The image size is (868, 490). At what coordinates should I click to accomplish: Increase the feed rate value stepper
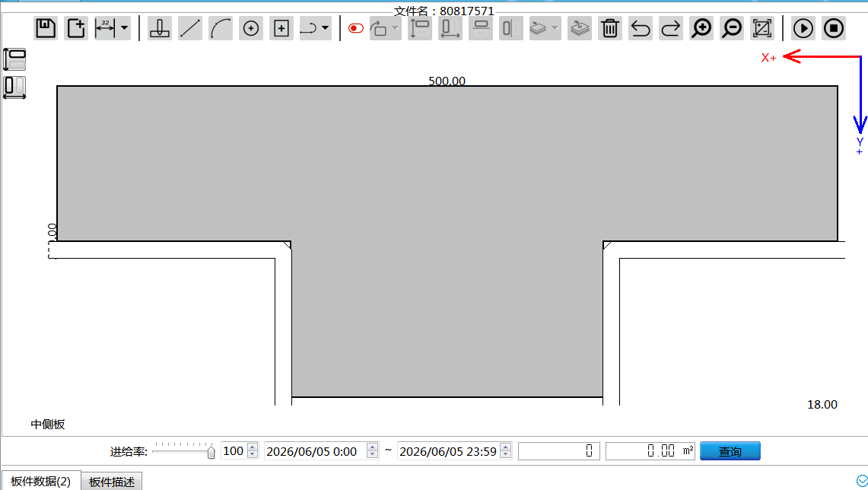coord(253,447)
